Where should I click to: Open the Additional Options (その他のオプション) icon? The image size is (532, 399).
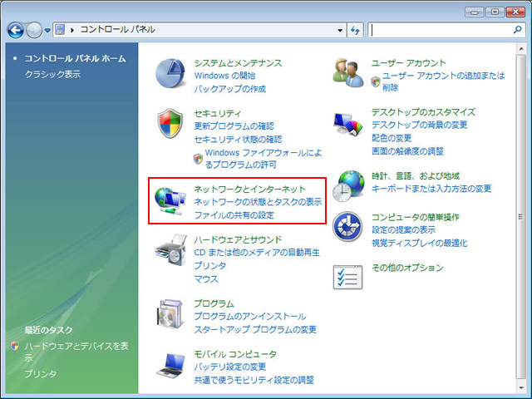pos(349,277)
